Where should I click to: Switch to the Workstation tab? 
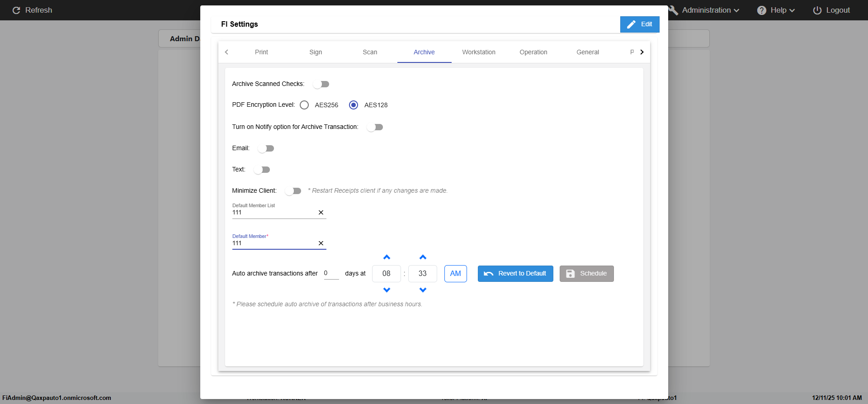pyautogui.click(x=479, y=52)
